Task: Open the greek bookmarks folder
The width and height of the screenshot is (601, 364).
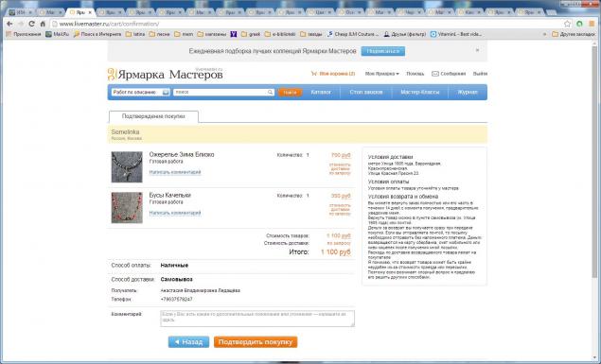Action: [x=251, y=34]
